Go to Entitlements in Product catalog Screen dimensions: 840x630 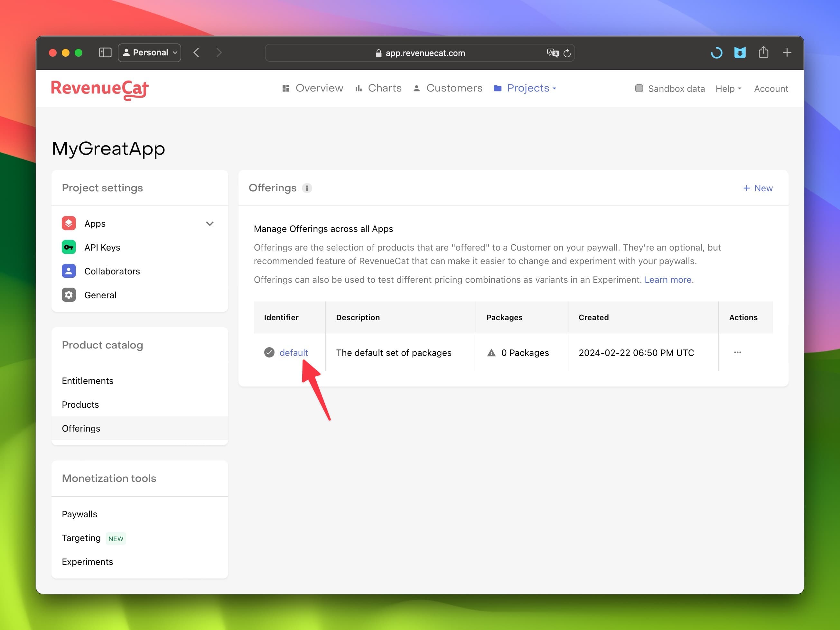pyautogui.click(x=88, y=381)
